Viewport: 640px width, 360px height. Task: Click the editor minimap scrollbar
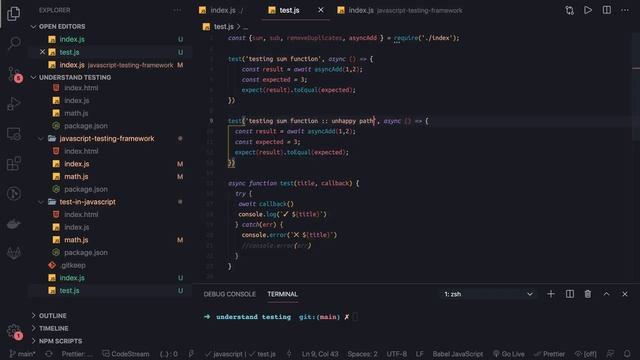tap(636, 88)
